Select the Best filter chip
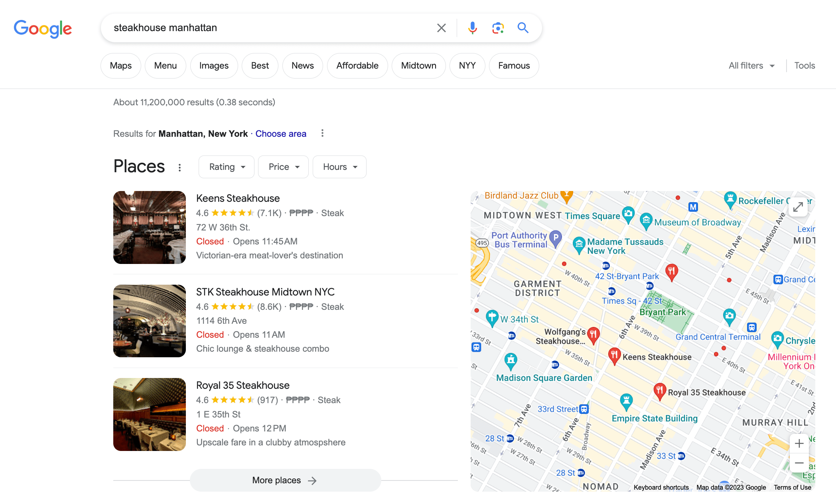The width and height of the screenshot is (836, 504). pyautogui.click(x=260, y=66)
